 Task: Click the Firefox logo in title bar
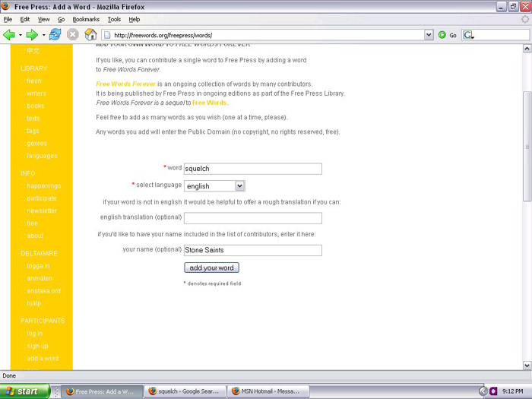pyautogui.click(x=5, y=6)
